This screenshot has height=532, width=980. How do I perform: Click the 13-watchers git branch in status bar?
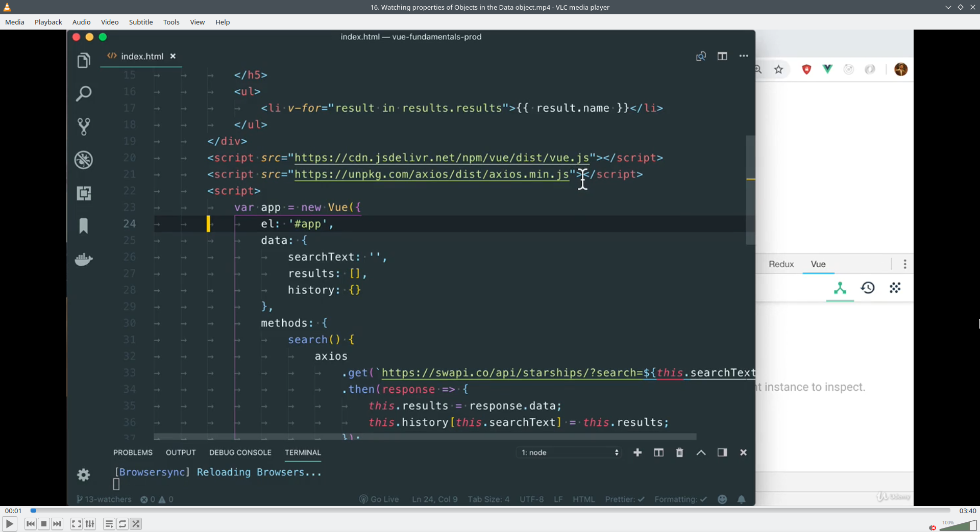pos(104,499)
